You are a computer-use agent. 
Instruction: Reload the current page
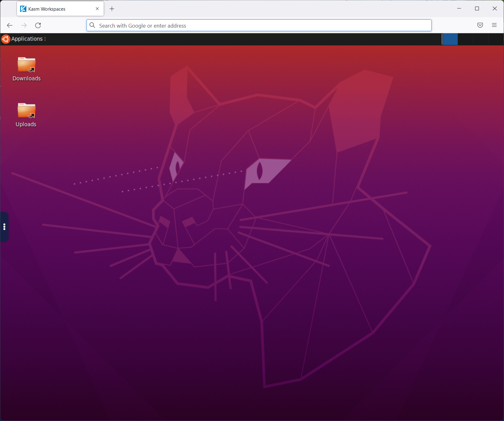coord(38,25)
